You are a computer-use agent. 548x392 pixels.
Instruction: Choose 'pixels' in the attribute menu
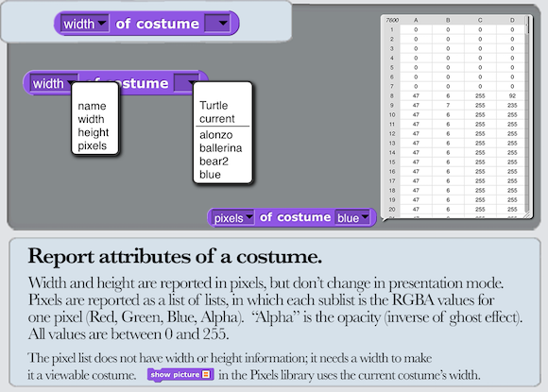coord(92,145)
